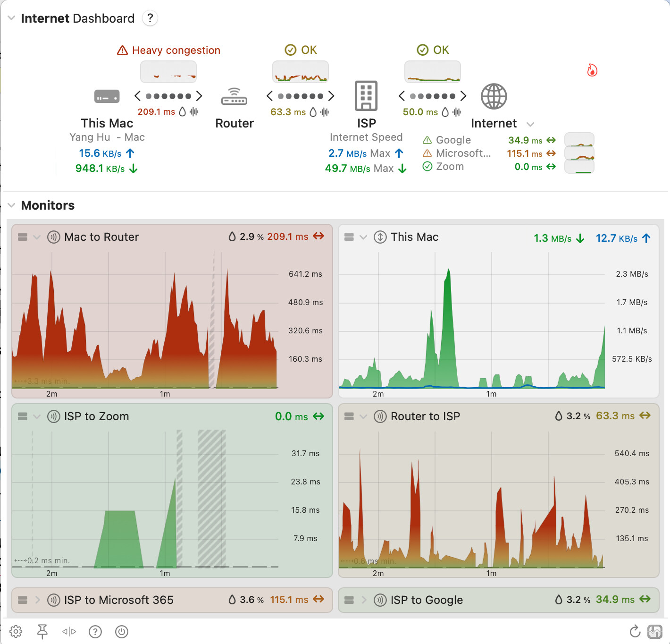Click the power icon in bottom toolbar
Screen dimensions: 670x644
pos(122,631)
